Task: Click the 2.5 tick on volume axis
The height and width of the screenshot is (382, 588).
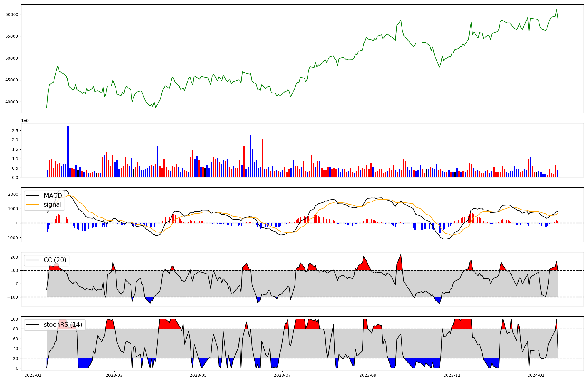Action: pyautogui.click(x=15, y=130)
